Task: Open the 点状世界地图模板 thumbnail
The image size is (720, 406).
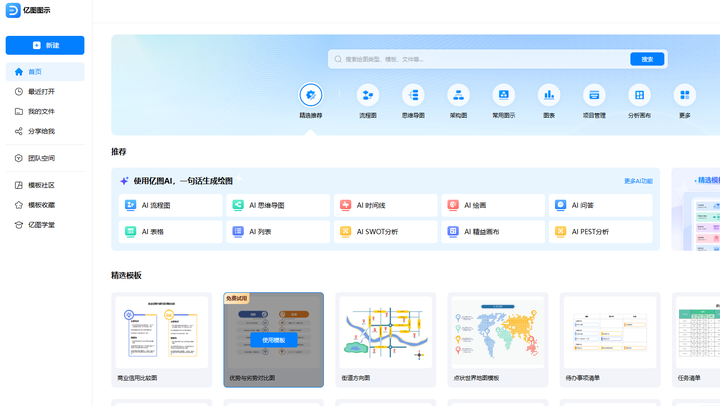Action: pos(498,332)
